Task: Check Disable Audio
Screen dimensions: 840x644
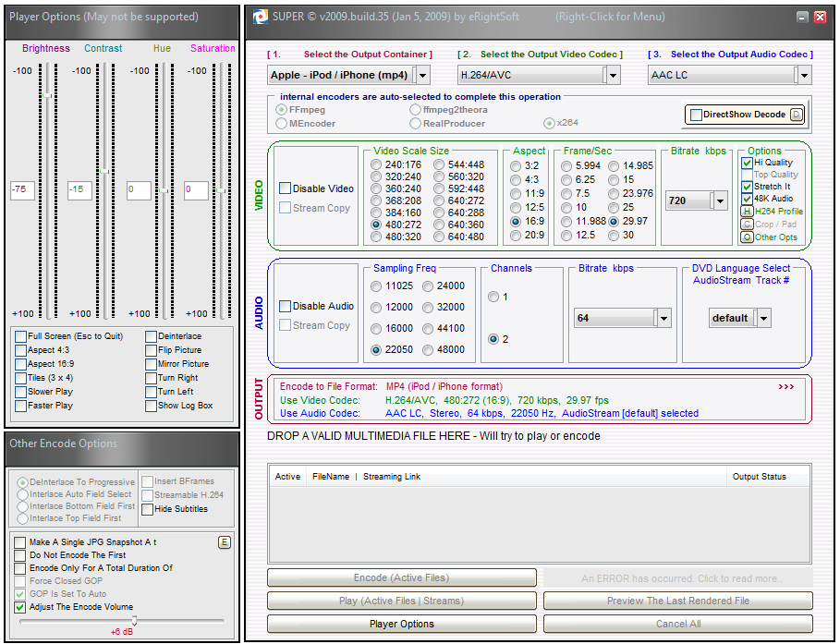Action: click(x=285, y=306)
